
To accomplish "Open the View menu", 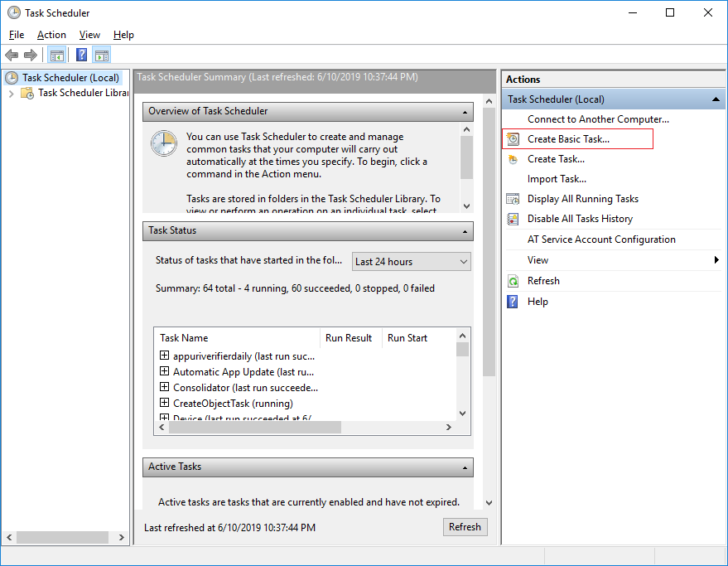I will pos(89,35).
